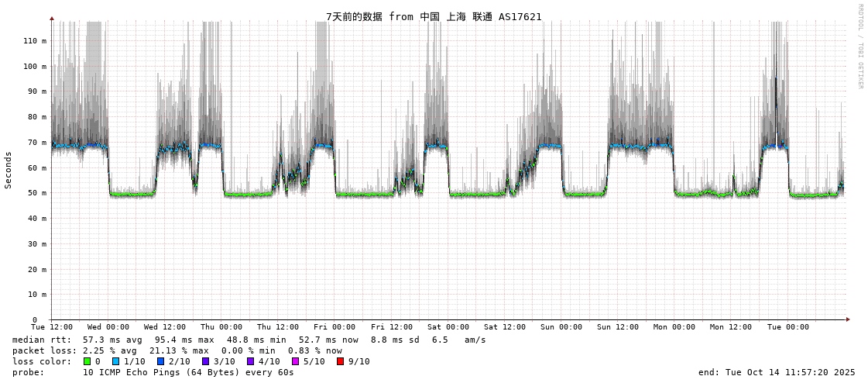Select the Wed 00:00 time axis label

pyautogui.click(x=108, y=327)
